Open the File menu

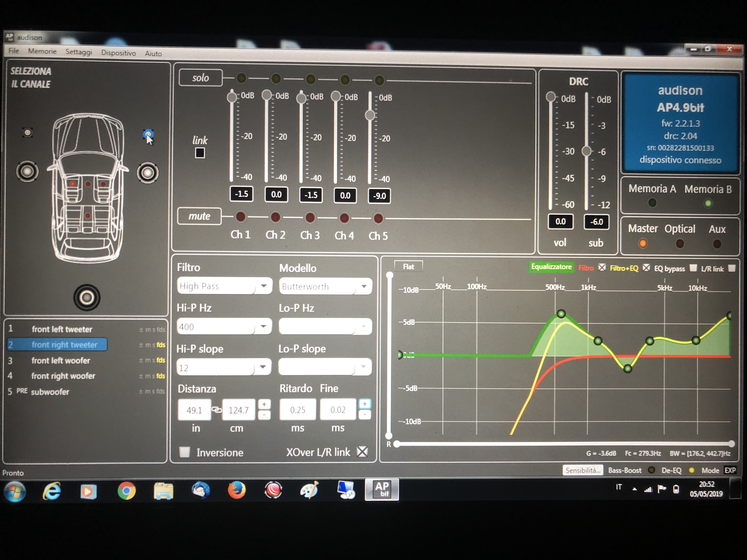tap(14, 51)
